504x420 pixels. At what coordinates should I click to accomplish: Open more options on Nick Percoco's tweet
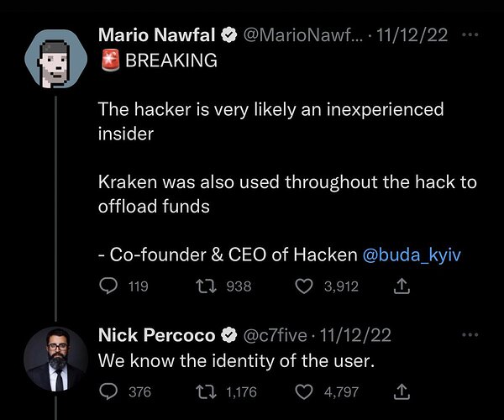click(x=470, y=335)
